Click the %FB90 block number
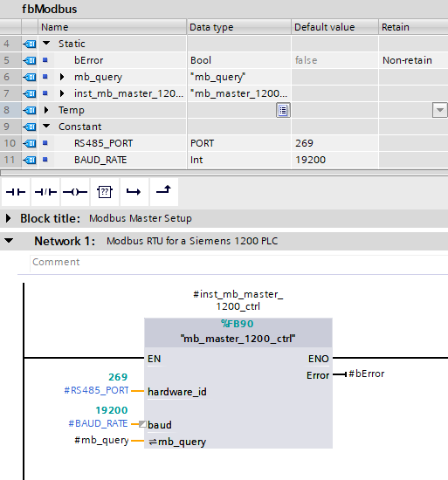The width and height of the screenshot is (448, 480). [238, 324]
